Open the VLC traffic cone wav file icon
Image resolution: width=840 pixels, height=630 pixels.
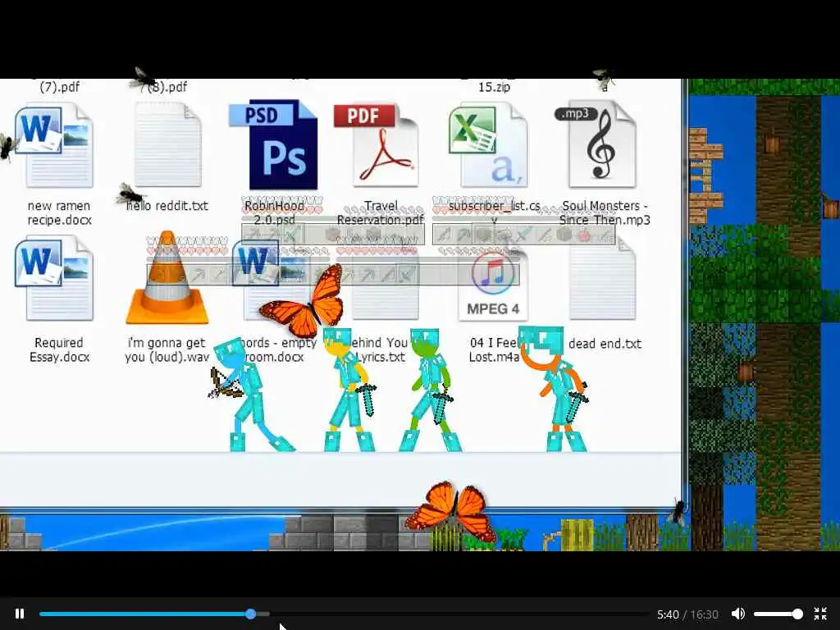tap(167, 277)
